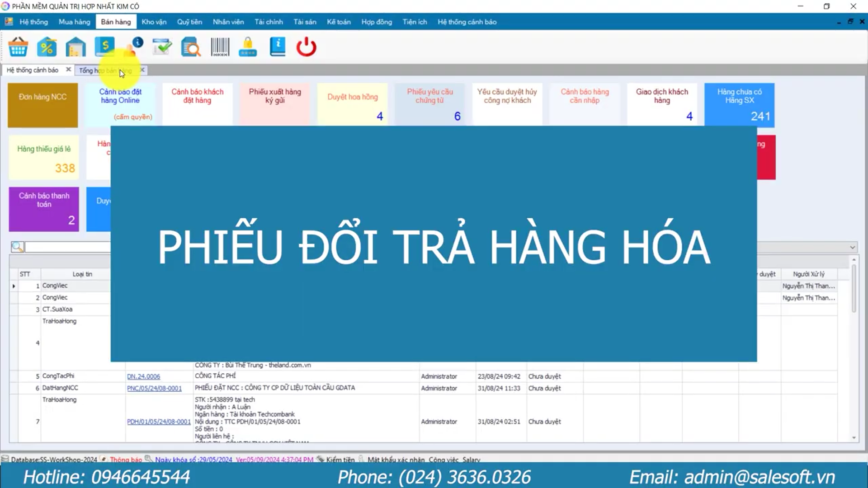Open the warehouse building toolbar icon
Screen dimensions: 868x488
75,47
